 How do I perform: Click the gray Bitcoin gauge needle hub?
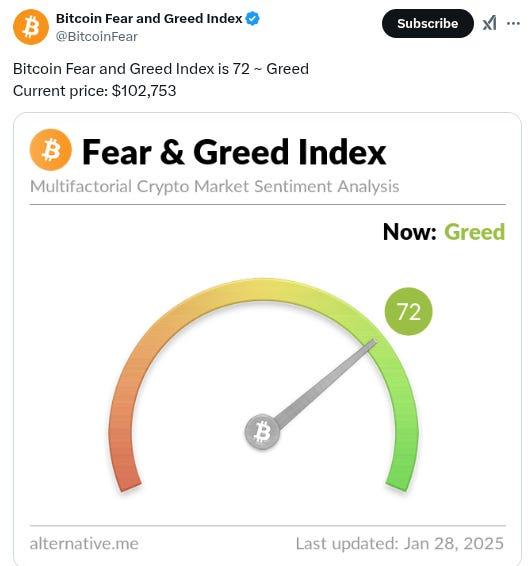(262, 432)
